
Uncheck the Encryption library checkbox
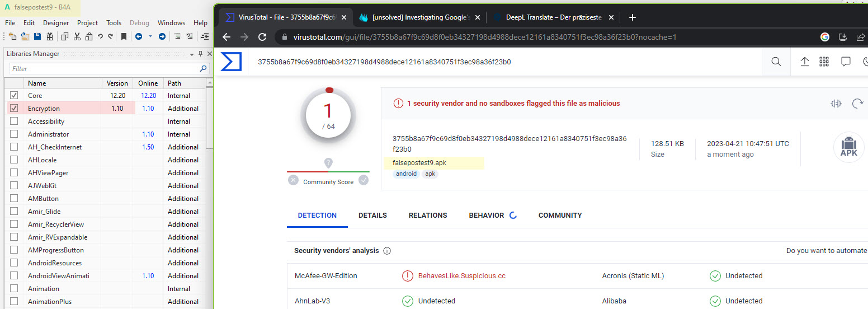14,109
